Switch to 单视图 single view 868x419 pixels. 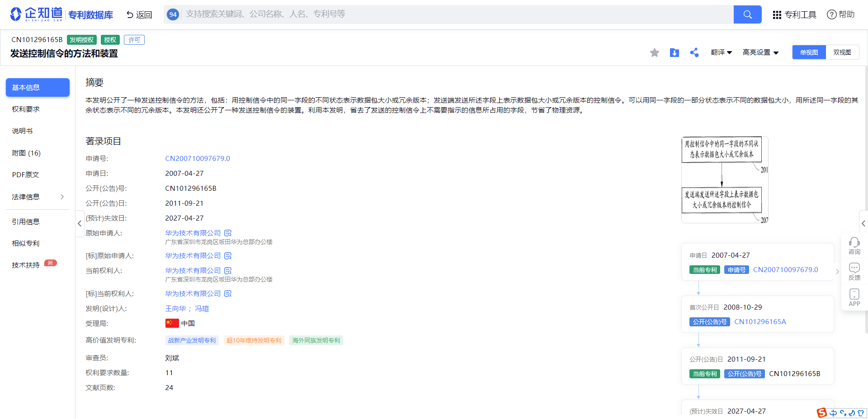pos(809,52)
